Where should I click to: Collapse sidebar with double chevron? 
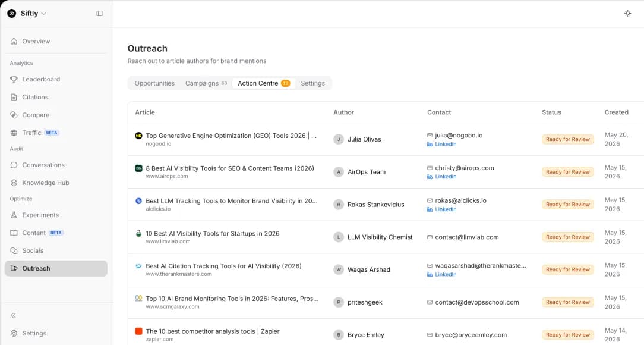pos(13,315)
